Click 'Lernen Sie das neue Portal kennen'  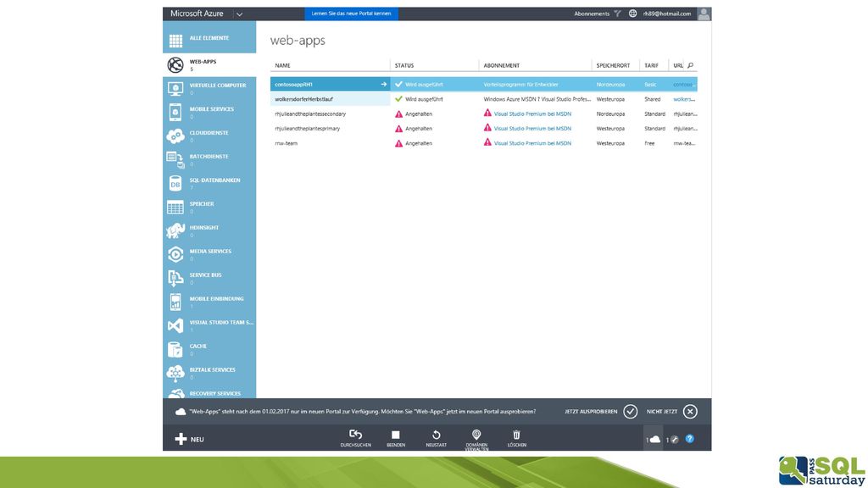coord(351,14)
